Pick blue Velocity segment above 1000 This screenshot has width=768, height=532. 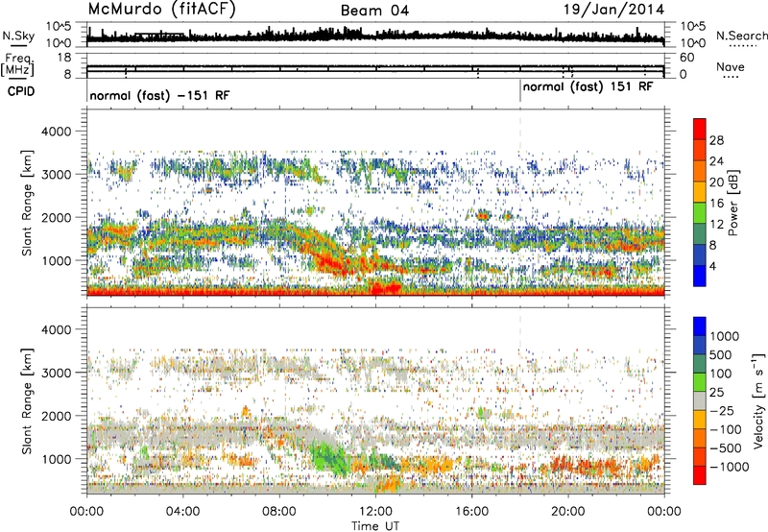click(x=700, y=326)
